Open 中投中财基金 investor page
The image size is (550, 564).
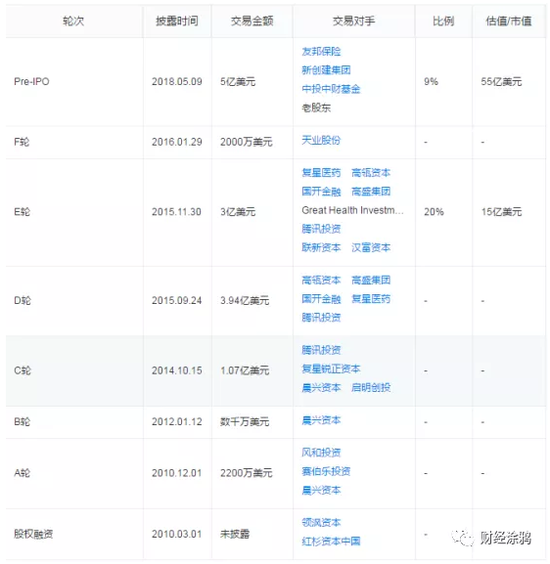[x=331, y=89]
